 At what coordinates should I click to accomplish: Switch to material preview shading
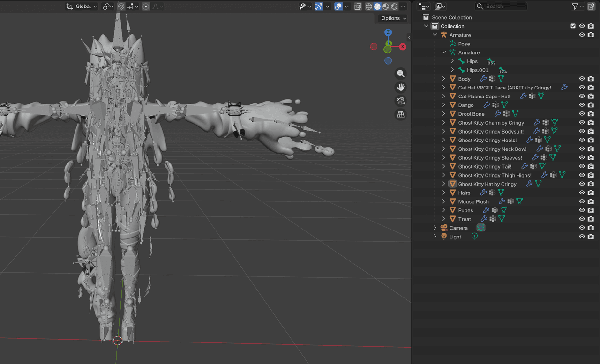(x=386, y=7)
